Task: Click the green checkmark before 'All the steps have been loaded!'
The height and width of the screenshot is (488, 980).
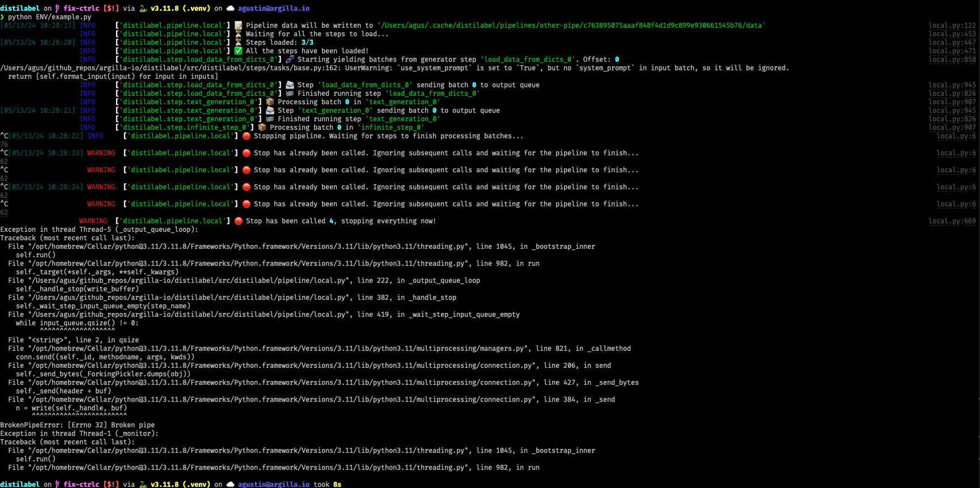Action: coord(238,51)
